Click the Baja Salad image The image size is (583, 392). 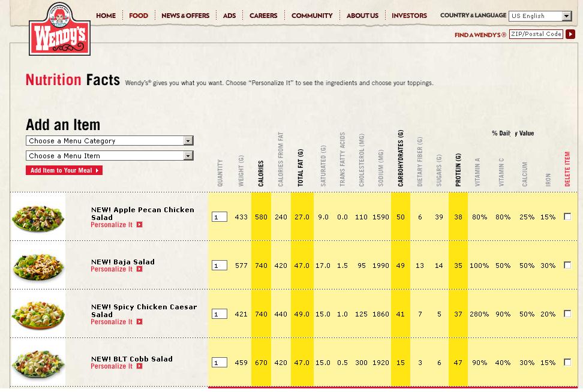[38, 266]
